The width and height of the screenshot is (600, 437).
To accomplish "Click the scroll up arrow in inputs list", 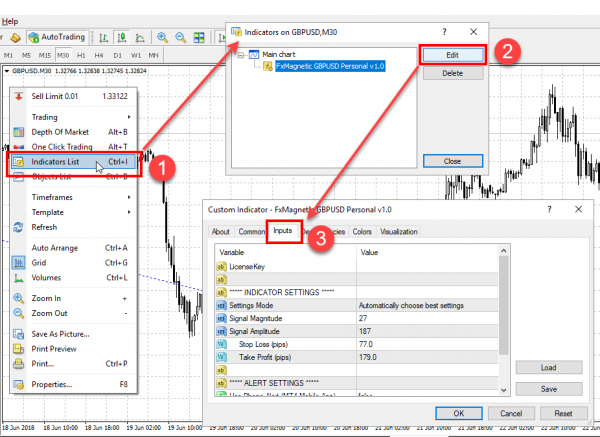I will (x=504, y=251).
